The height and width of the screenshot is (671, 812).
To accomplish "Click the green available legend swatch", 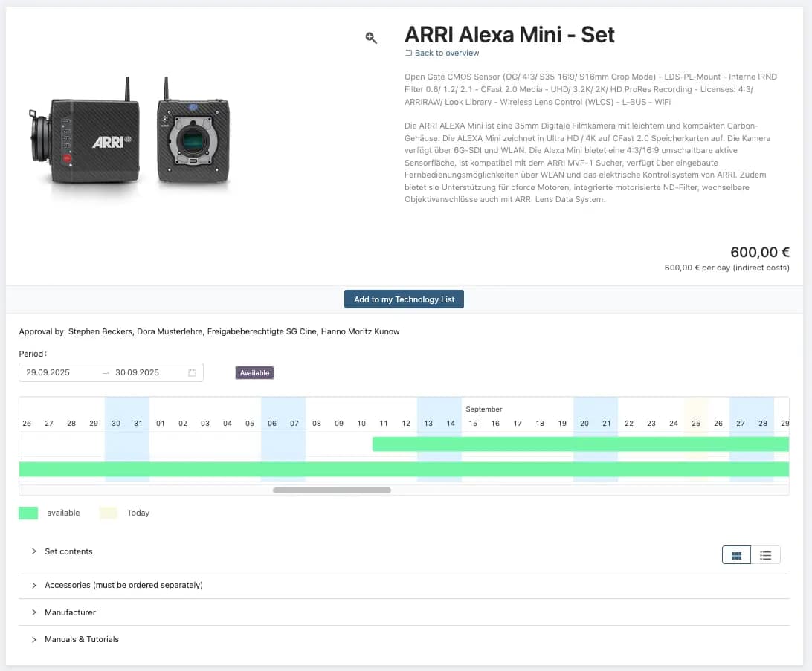I will click(x=28, y=513).
